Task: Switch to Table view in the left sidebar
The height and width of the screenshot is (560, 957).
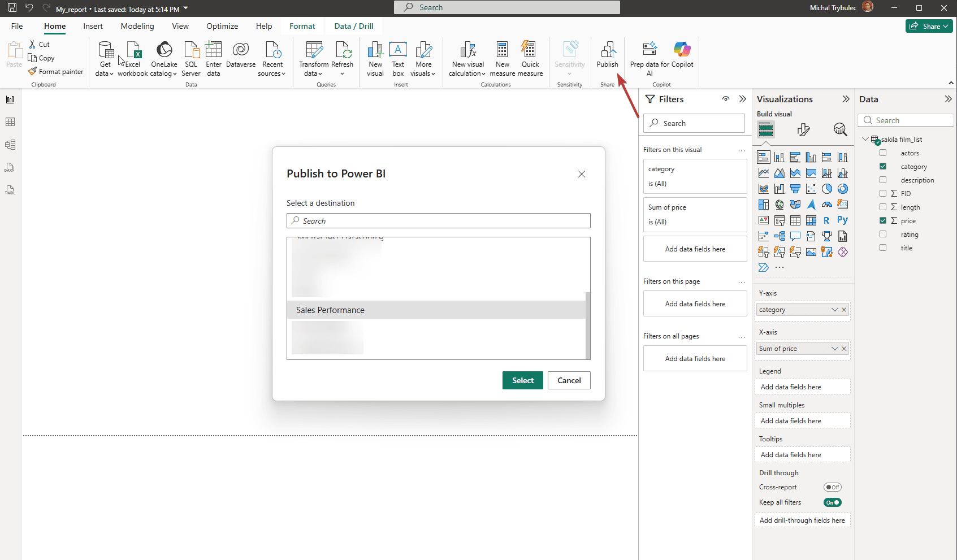Action: (10, 122)
